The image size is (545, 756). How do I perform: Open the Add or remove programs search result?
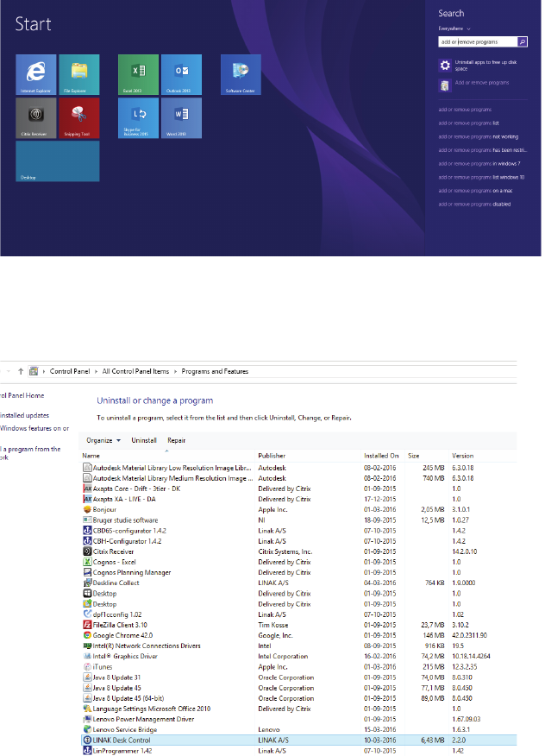[483, 85]
